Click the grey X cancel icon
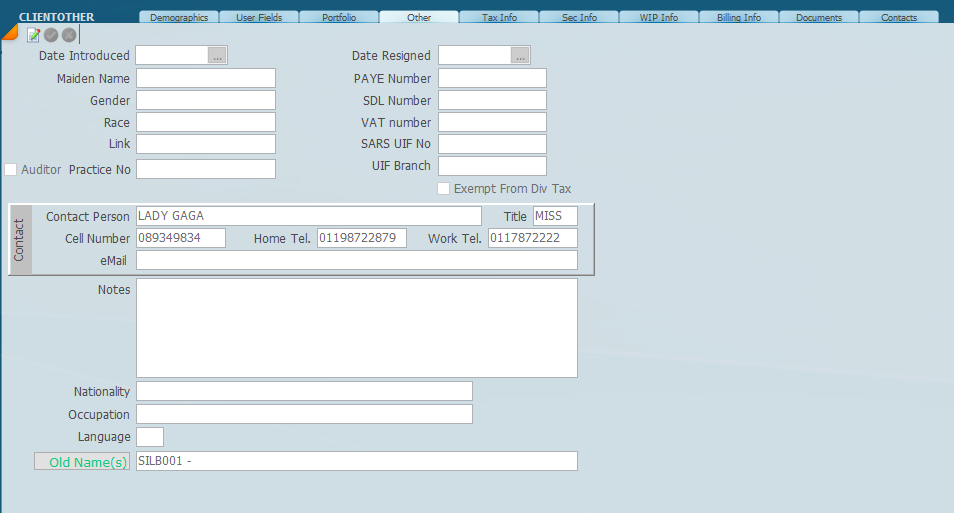This screenshot has width=954, height=513. (x=69, y=35)
